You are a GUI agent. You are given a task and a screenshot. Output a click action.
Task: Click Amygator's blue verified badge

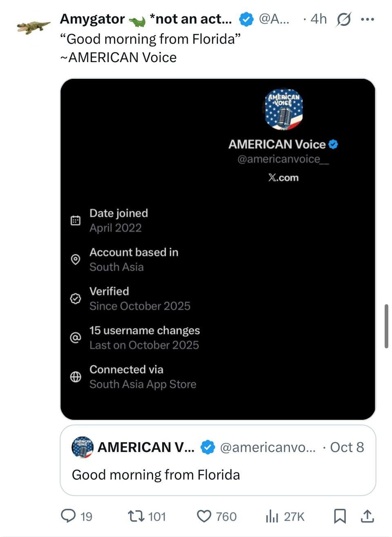click(x=246, y=19)
